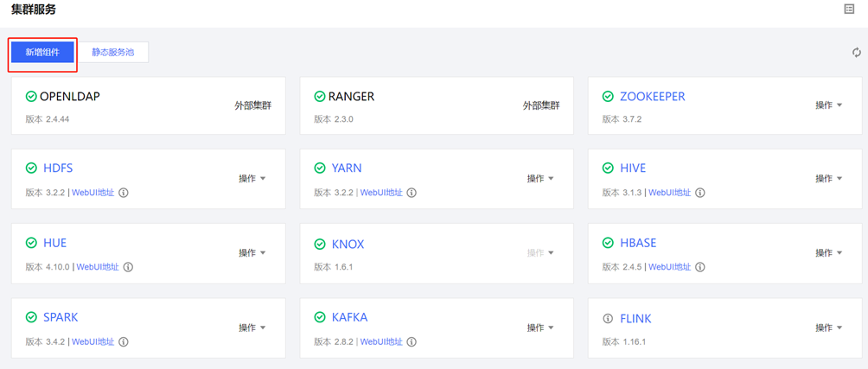Click the 新增组件 button
This screenshot has width=868, height=369.
pyautogui.click(x=42, y=53)
